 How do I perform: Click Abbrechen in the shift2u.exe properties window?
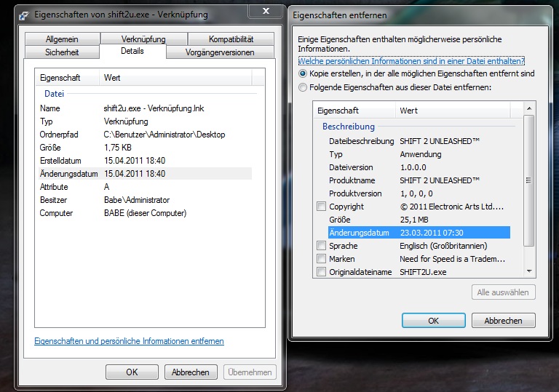[x=191, y=372]
